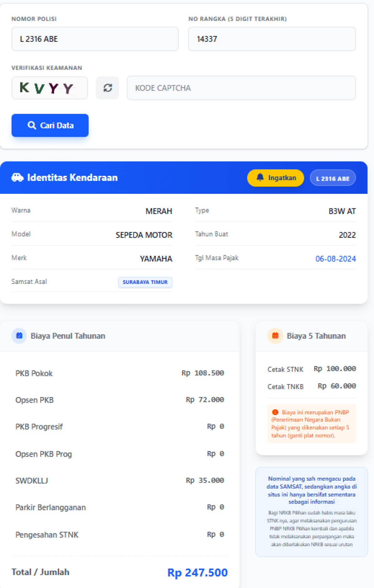Screen dimensions: 374x588
Task: Click the refresh captcha icon
Action: tap(108, 88)
